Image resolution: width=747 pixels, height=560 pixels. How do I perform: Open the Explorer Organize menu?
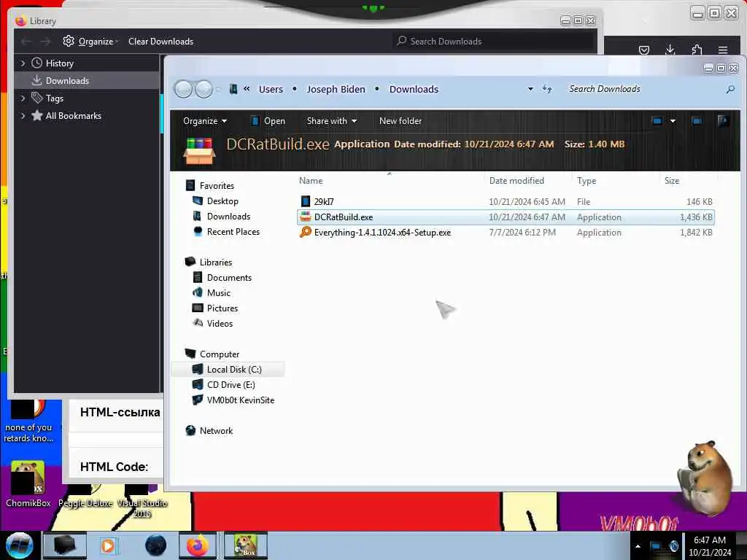coord(205,121)
